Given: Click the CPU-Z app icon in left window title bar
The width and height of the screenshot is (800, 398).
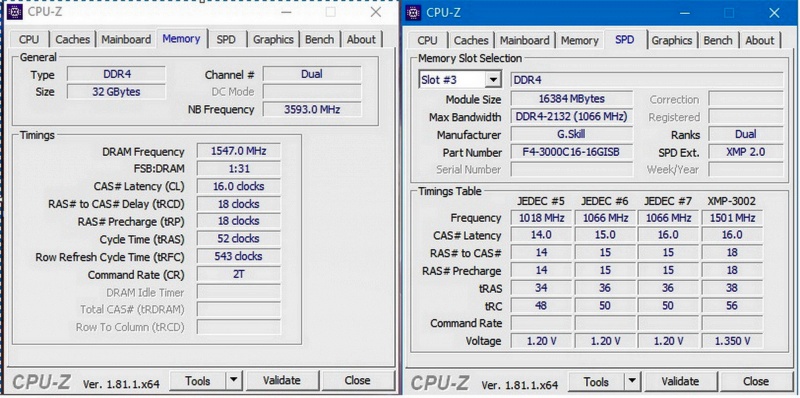Looking at the screenshot, I should (15, 11).
